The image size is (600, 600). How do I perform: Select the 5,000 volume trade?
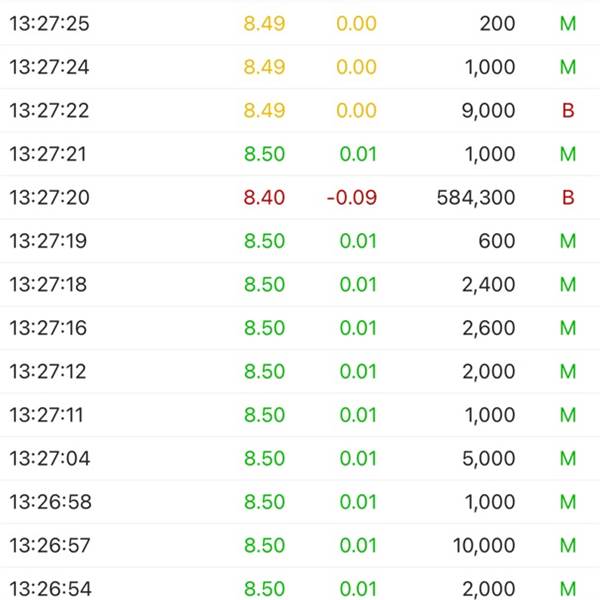point(488,459)
